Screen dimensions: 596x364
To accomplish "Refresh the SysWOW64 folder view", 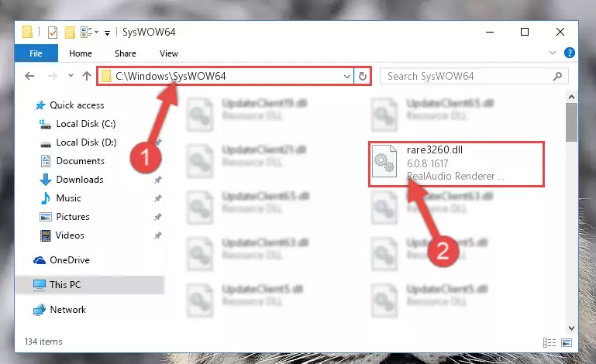I will 363,77.
